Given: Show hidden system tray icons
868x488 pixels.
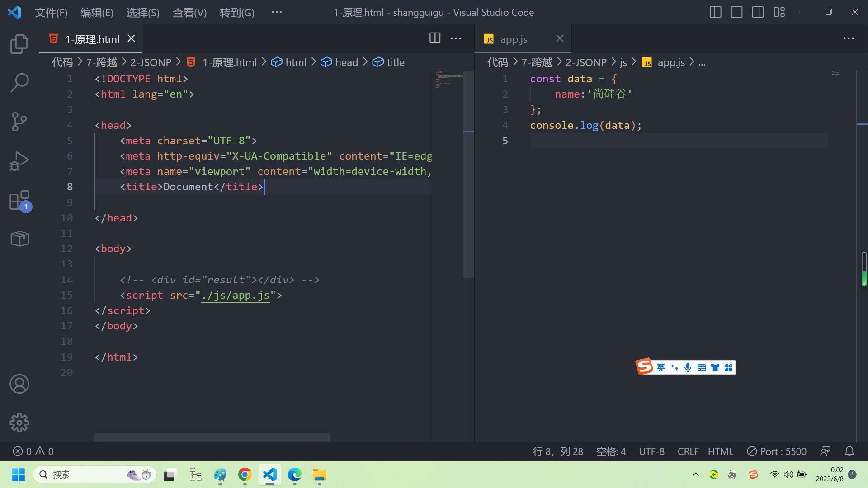Looking at the screenshot, I should pos(695,474).
